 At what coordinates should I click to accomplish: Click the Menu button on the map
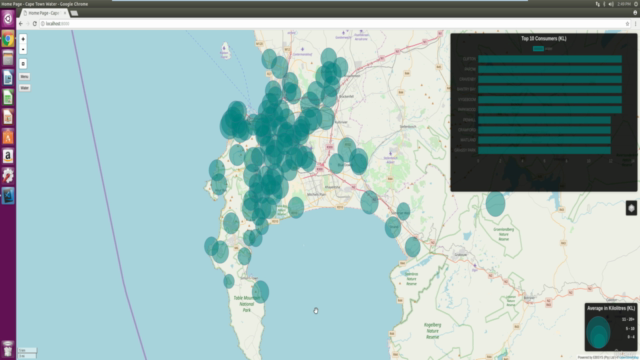coord(24,77)
